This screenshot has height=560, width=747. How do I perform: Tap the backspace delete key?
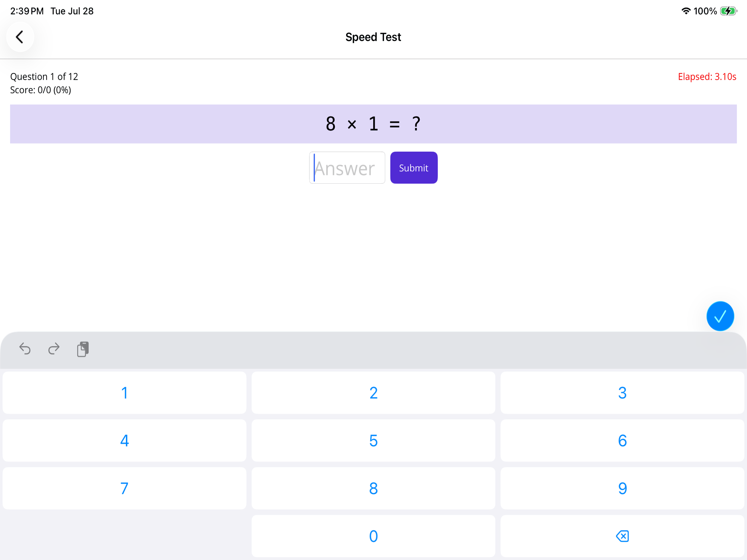point(622,536)
